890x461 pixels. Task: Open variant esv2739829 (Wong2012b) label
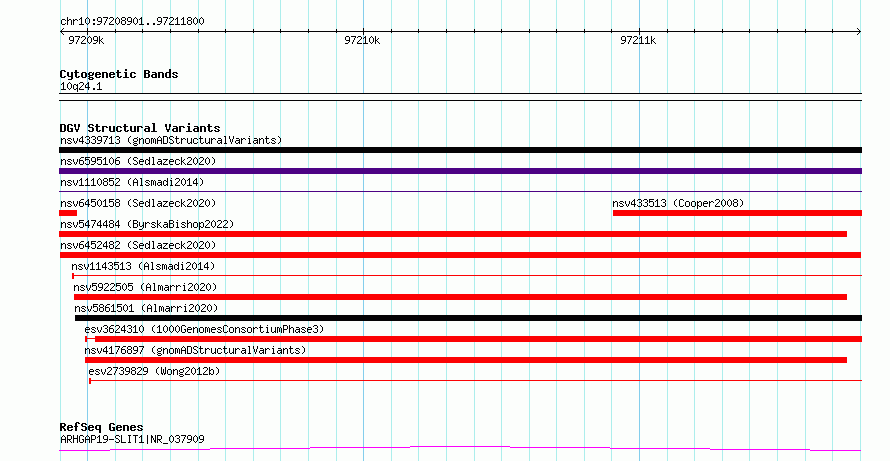154,371
